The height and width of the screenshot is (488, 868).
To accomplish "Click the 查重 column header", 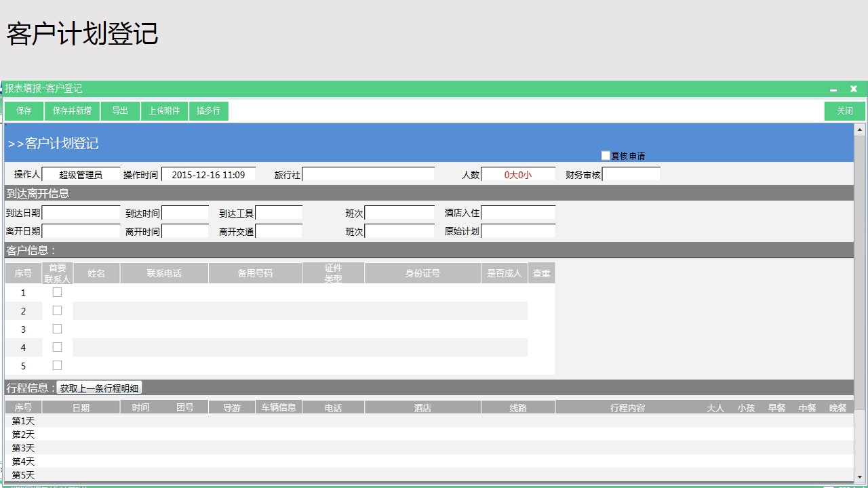I will pos(542,273).
